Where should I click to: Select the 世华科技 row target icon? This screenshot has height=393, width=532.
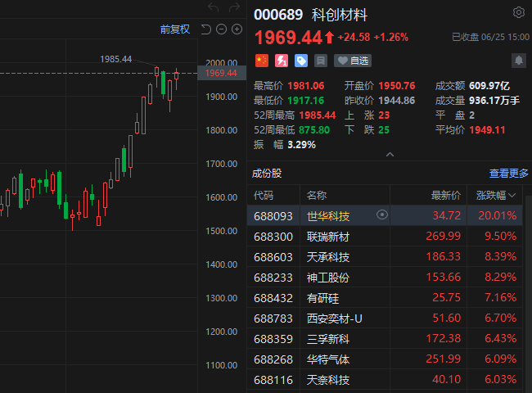[382, 215]
